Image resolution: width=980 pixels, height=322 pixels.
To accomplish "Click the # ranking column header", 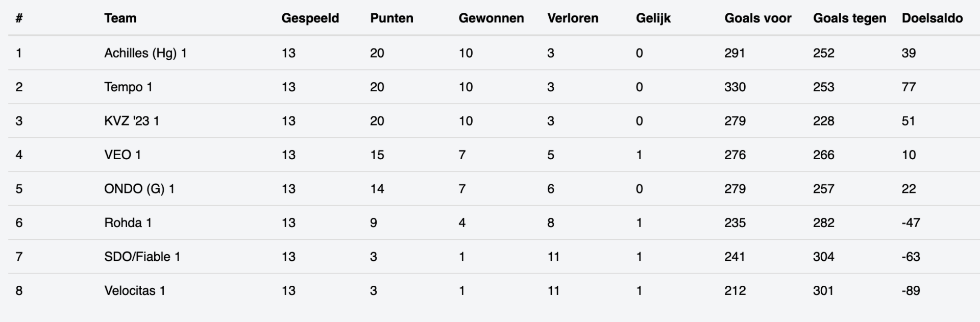I will coord(19,18).
